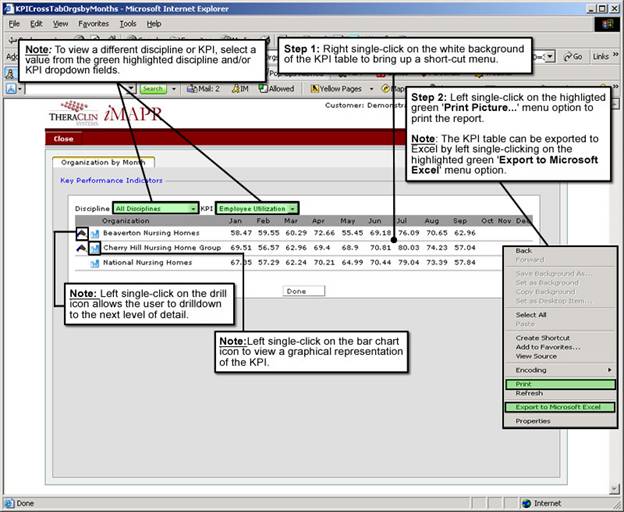Viewport: 624px width, 512px height.
Task: Open bar chart for National Nursing Homes
Action: [95, 263]
